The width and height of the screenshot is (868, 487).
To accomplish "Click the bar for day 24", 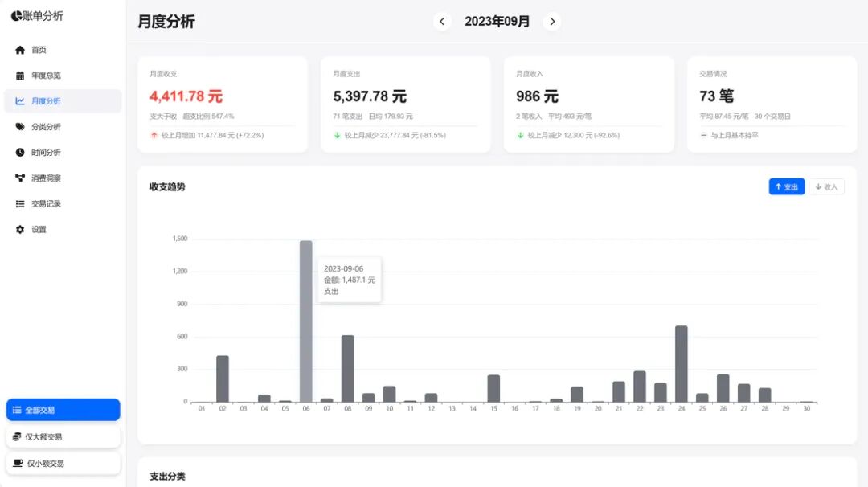I will 682,363.
